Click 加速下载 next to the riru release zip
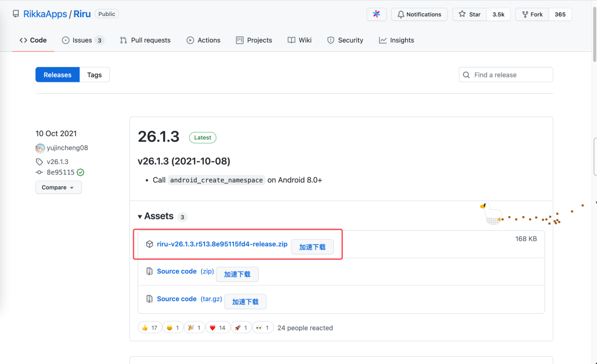The width and height of the screenshot is (597, 364). (312, 247)
